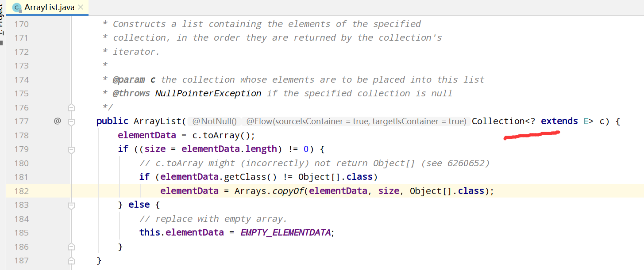The height and width of the screenshot is (270, 644).
Task: Switch to the ArrayList.java editor tab
Action: [x=44, y=8]
